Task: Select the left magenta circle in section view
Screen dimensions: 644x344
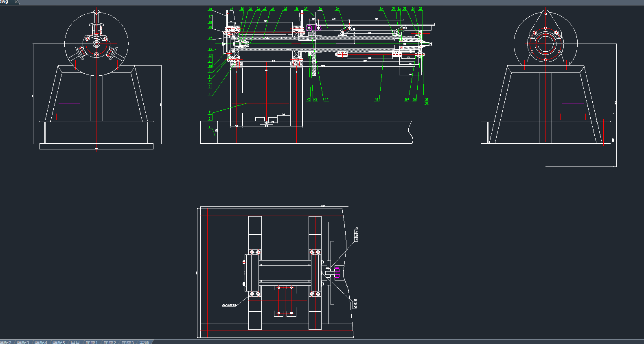Action: [309, 28]
